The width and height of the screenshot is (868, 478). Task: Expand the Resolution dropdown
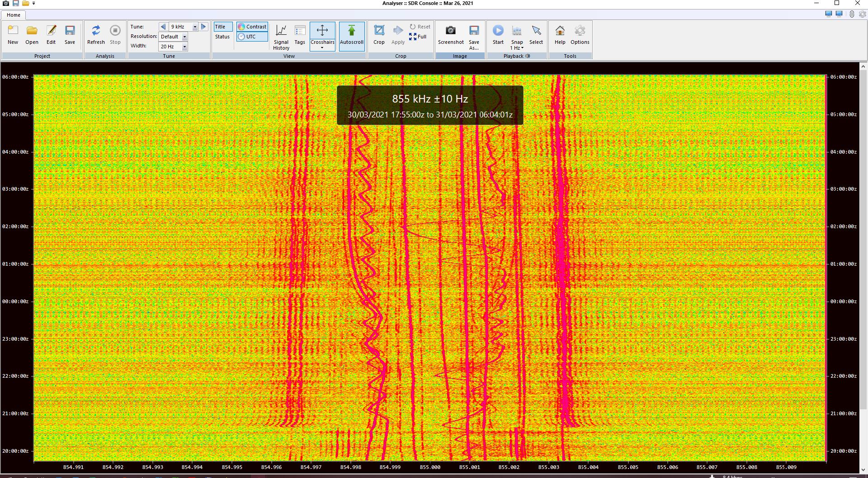pos(184,37)
